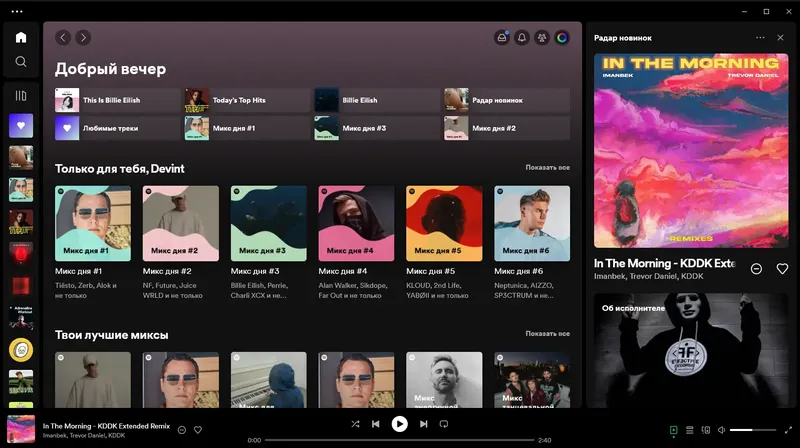Switch to full screen mode
This screenshot has height=448, width=800.
(x=788, y=430)
